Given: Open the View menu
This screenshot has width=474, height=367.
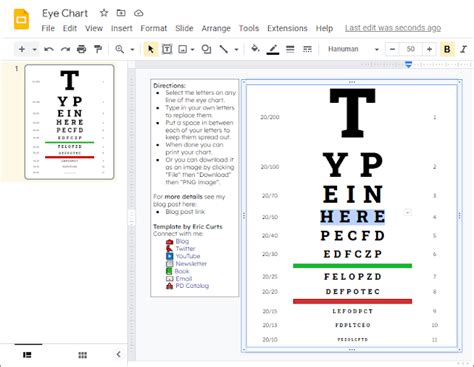Looking at the screenshot, I should point(94,28).
